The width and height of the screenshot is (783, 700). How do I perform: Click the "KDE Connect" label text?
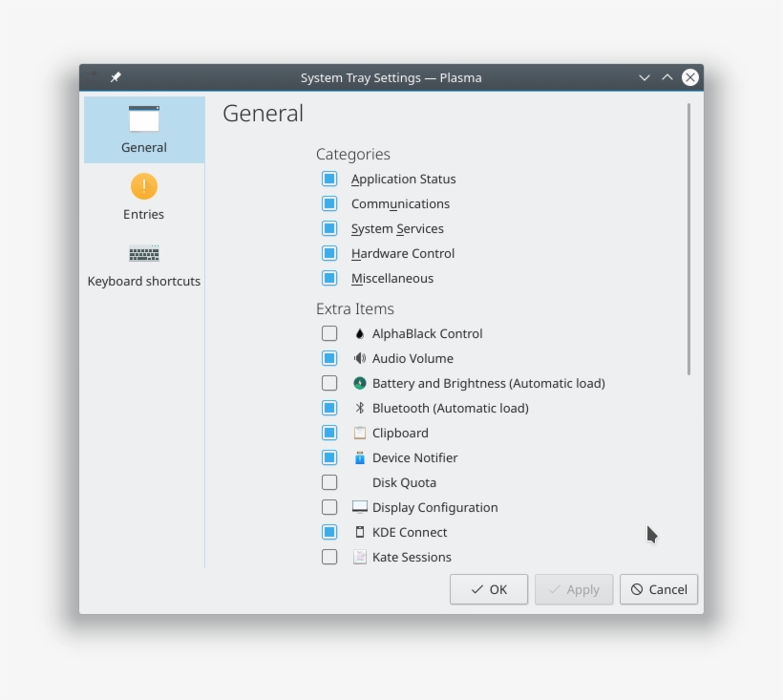(x=410, y=532)
